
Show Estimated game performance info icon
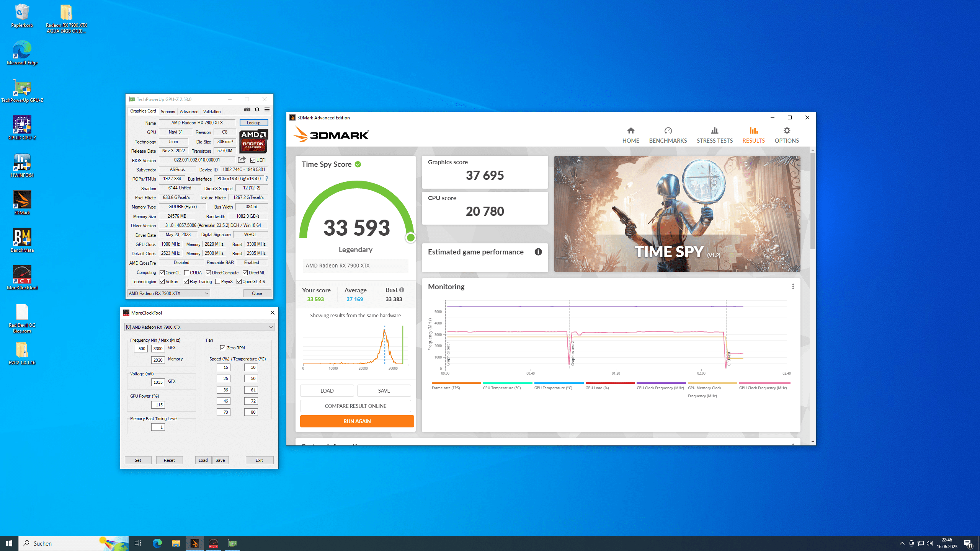pyautogui.click(x=538, y=252)
